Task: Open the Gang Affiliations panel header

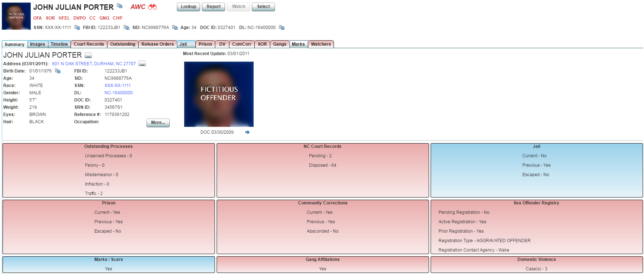Action: click(x=323, y=260)
